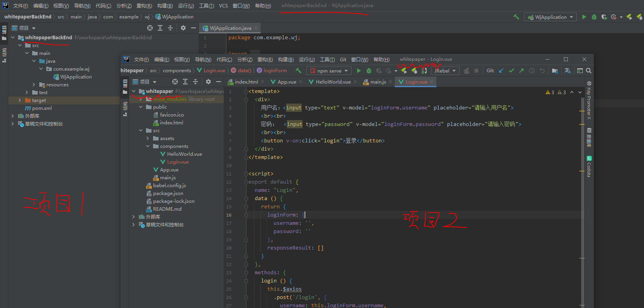Viewport: 644px width, 308px height.
Task: Toggle 项目 tool window stripe in whitepaper window
Action: tap(125, 87)
